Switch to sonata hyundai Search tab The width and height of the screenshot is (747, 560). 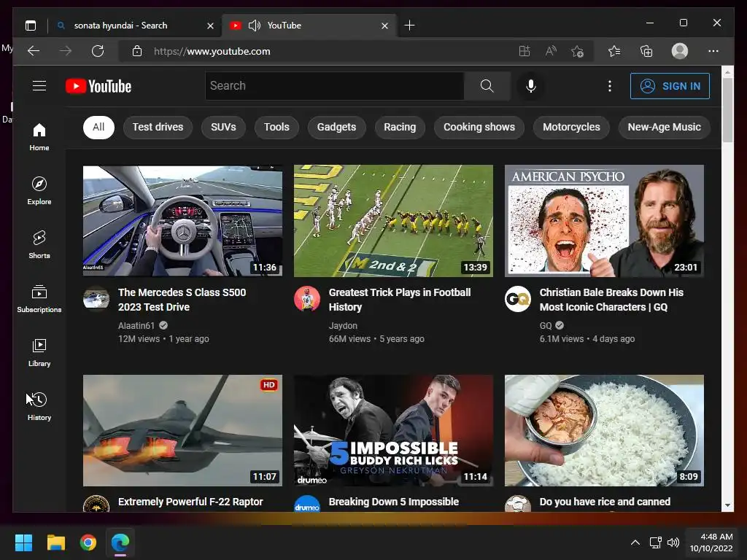pyautogui.click(x=135, y=26)
